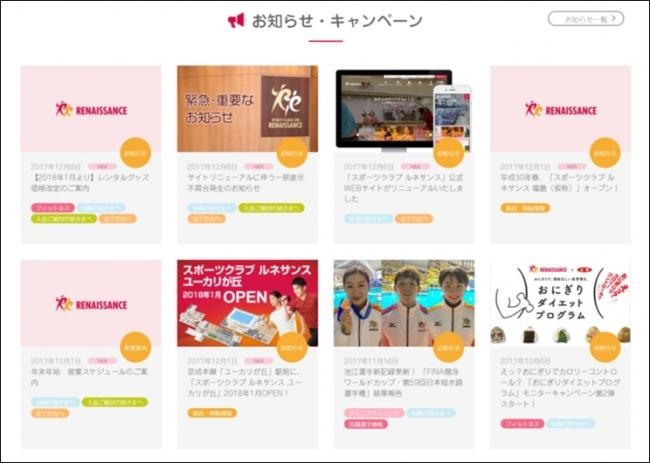Open the お知らせ一覧 button
Viewport: 650px width, 463px height.
coord(586,19)
